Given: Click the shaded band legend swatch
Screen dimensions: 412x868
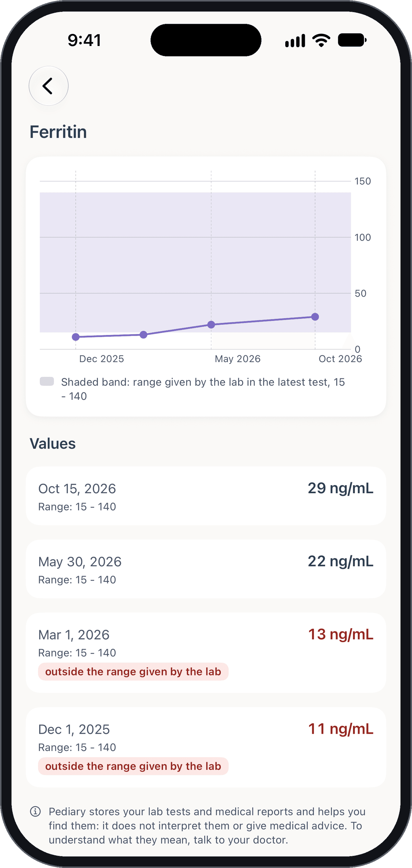Looking at the screenshot, I should coord(47,381).
